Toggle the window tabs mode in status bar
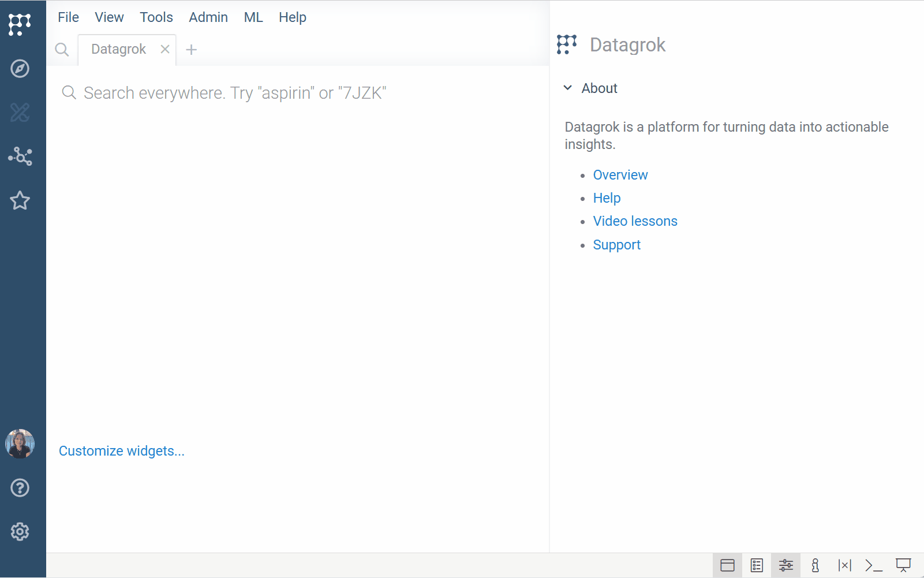The height and width of the screenshot is (578, 924). point(727,565)
